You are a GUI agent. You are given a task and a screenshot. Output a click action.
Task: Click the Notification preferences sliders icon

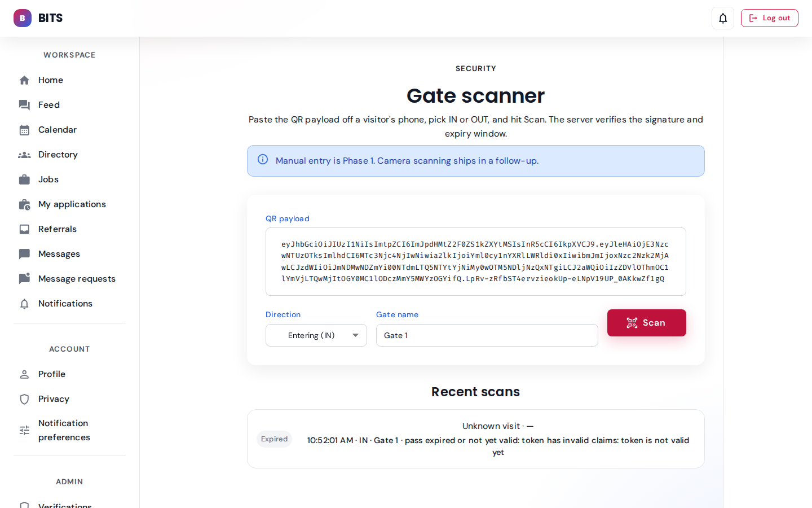(x=24, y=430)
